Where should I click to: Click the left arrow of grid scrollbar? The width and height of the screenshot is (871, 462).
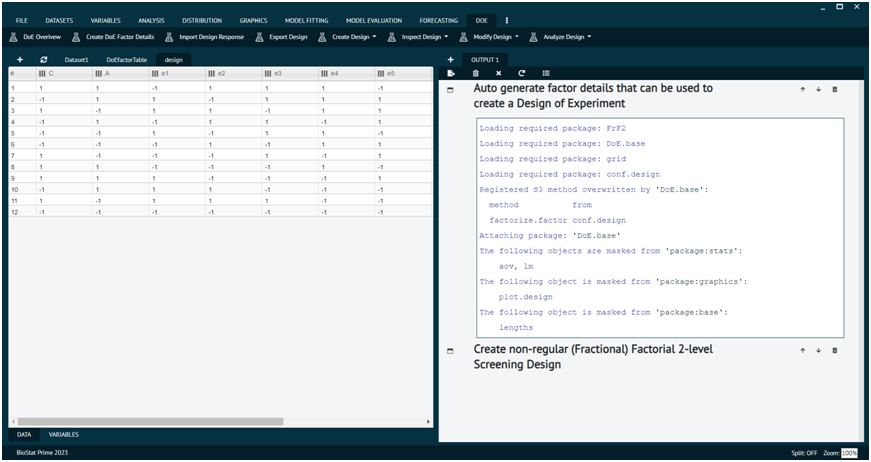coord(13,421)
